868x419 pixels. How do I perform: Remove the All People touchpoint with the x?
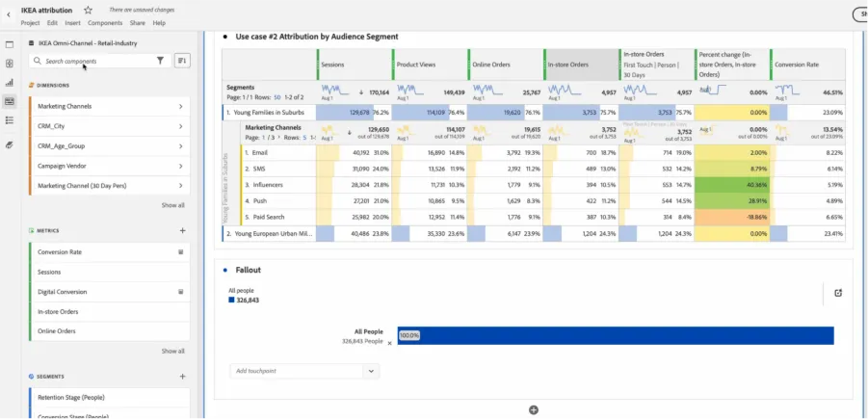pyautogui.click(x=389, y=343)
